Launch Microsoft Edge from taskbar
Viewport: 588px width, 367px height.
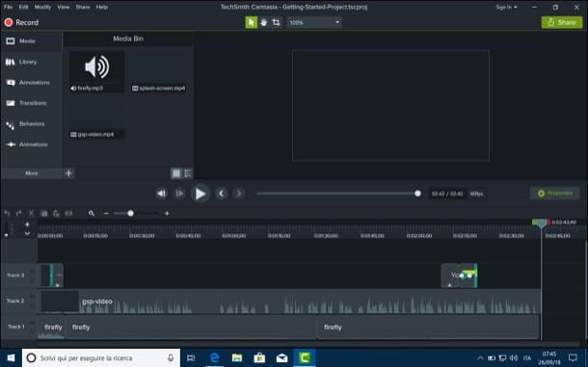214,358
